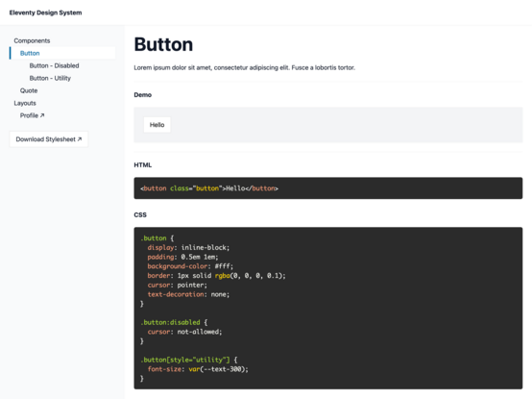
Task: Click the CSS section heading
Action: [140, 215]
